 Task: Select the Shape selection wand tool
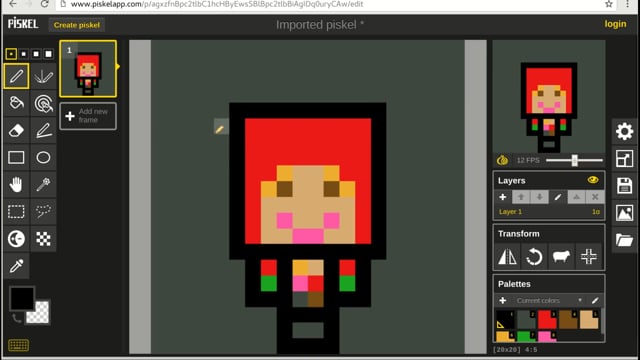(43, 184)
